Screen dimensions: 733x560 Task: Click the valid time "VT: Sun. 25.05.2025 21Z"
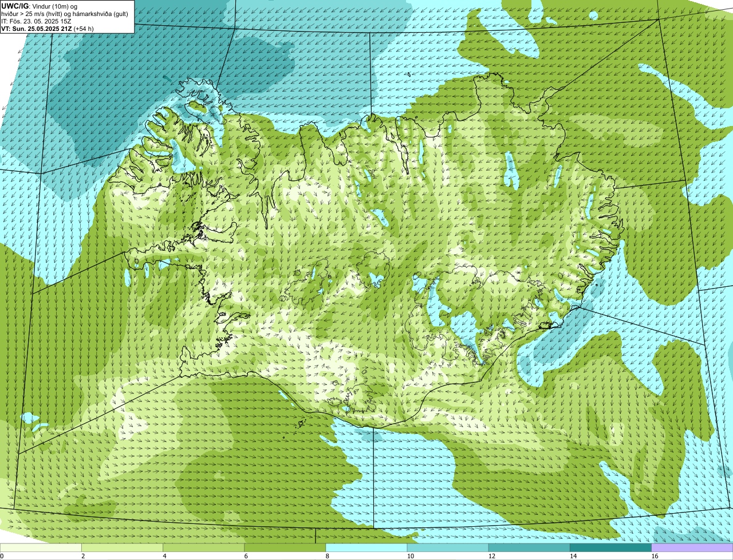point(37,28)
